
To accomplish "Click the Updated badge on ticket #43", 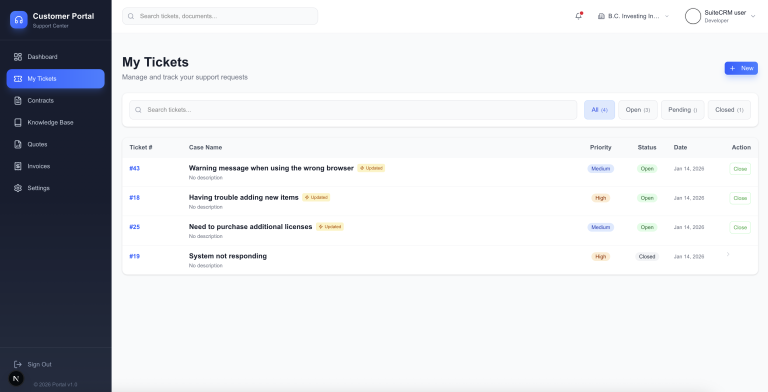I will tap(371, 168).
